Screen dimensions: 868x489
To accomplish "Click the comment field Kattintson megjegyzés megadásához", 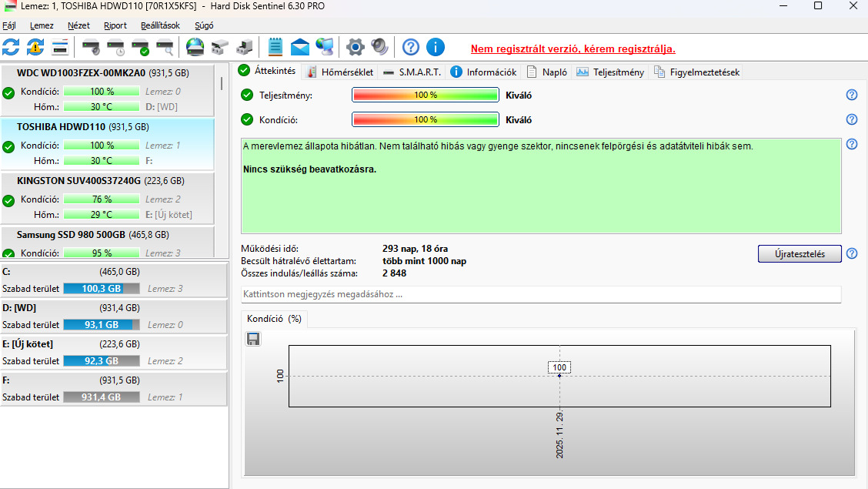I will point(541,294).
